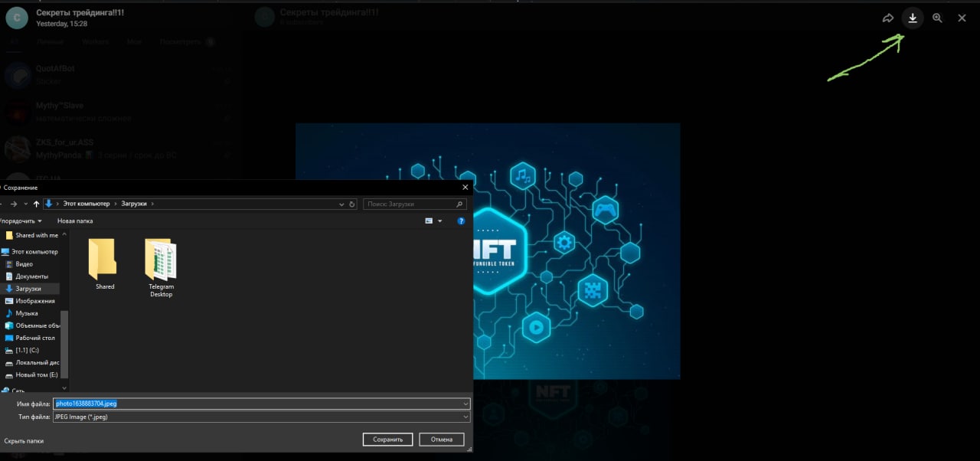The image size is (980, 461).
Task: Select Рабочий стол in navigation tree
Action: (31, 338)
